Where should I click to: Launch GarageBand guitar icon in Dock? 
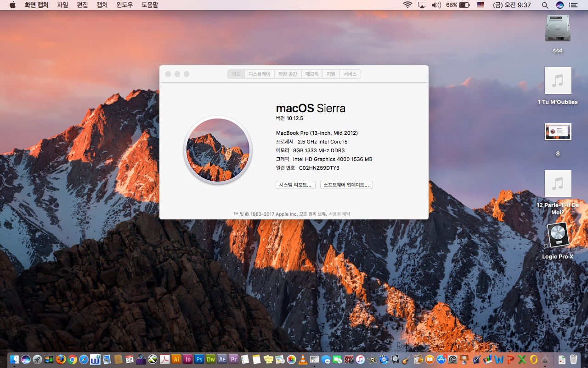tap(406, 360)
